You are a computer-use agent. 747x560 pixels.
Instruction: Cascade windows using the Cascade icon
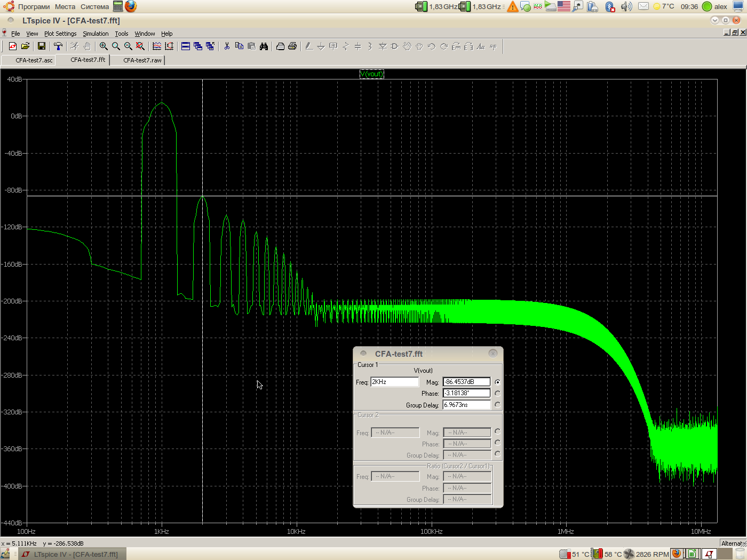tap(198, 46)
